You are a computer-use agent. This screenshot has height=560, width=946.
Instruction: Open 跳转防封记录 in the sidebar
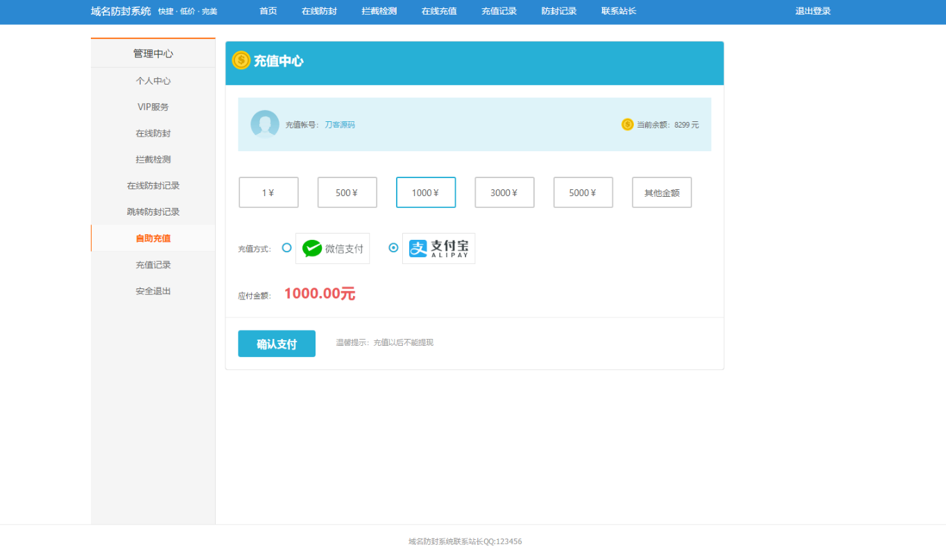pyautogui.click(x=153, y=212)
